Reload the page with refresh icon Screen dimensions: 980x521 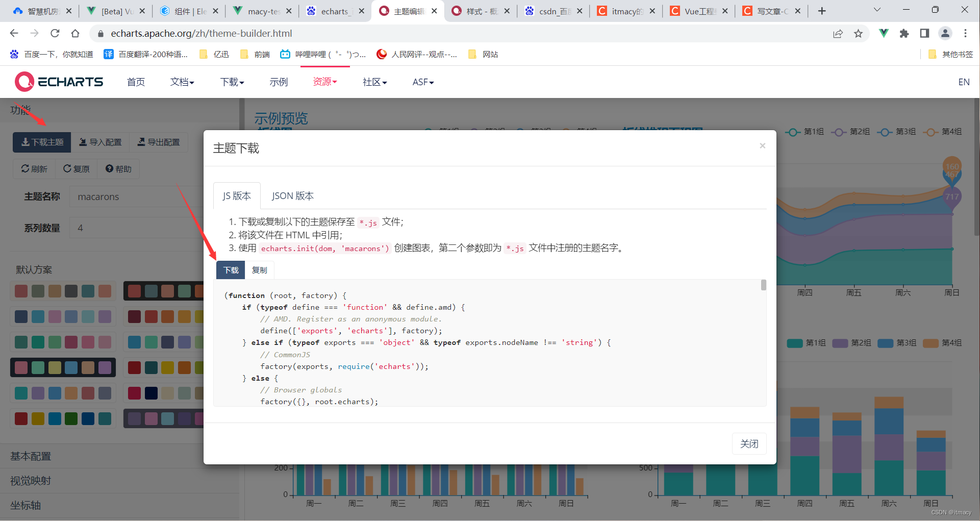[55, 33]
